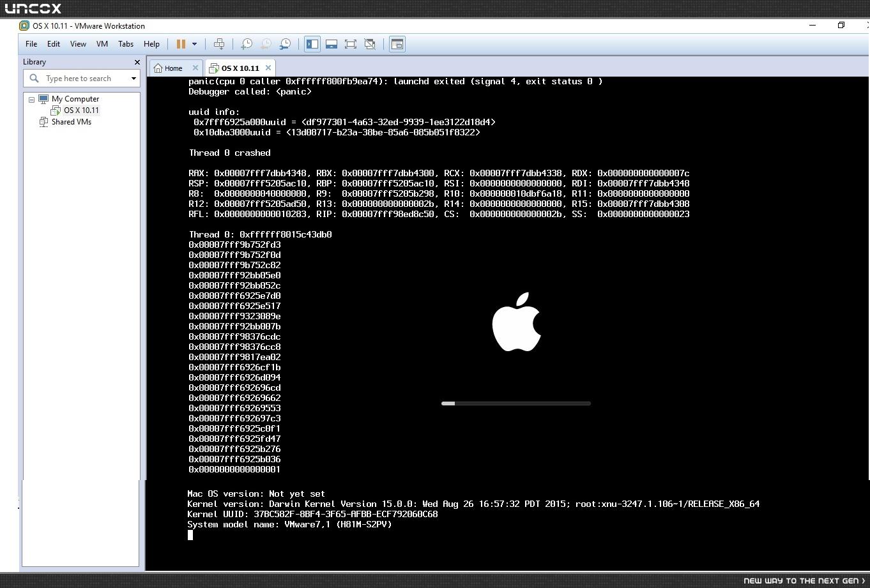
Task: Minimize the VMware Workstation window
Action: [813, 25]
